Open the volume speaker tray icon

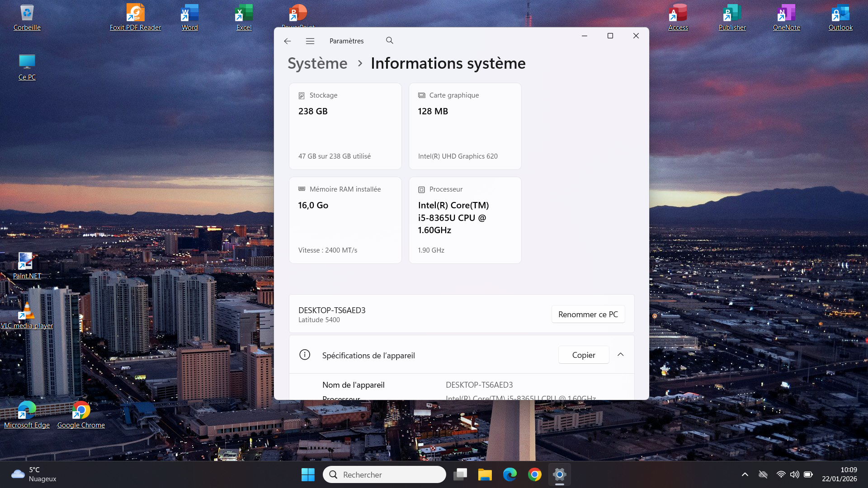click(x=794, y=474)
